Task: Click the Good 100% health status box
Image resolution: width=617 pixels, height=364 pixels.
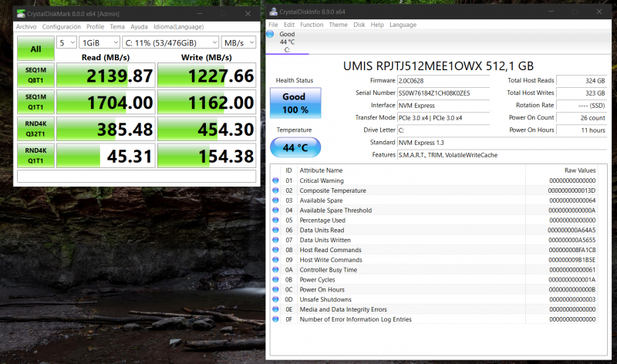Action: (294, 103)
